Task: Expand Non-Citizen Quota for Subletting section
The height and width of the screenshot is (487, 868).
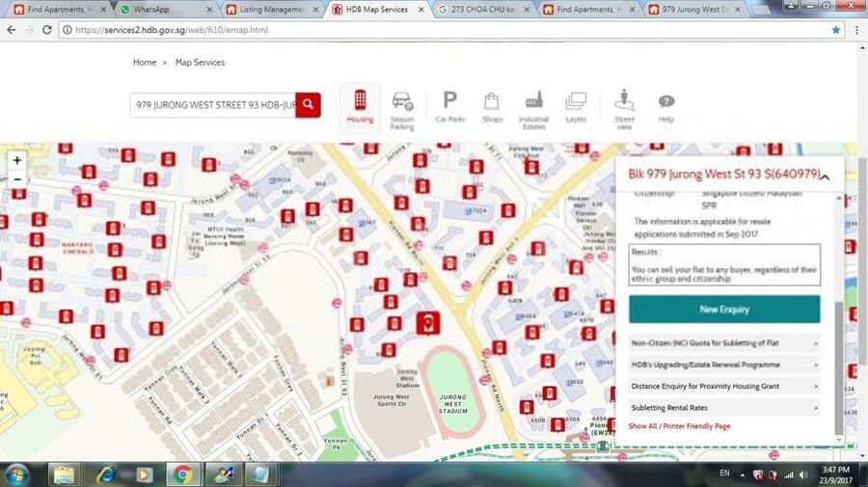Action: [723, 342]
